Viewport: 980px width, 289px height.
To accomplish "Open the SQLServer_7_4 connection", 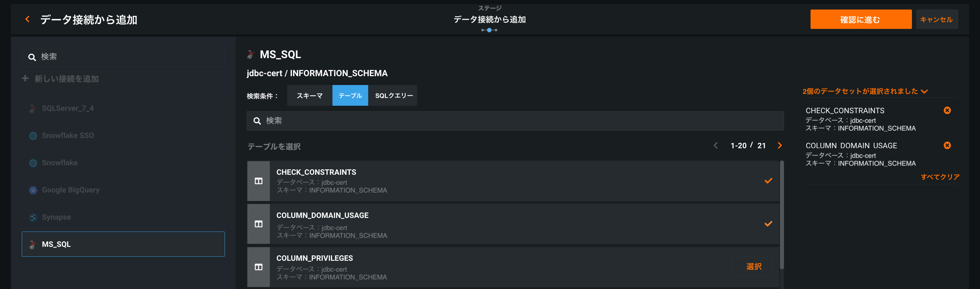I will click(68, 108).
